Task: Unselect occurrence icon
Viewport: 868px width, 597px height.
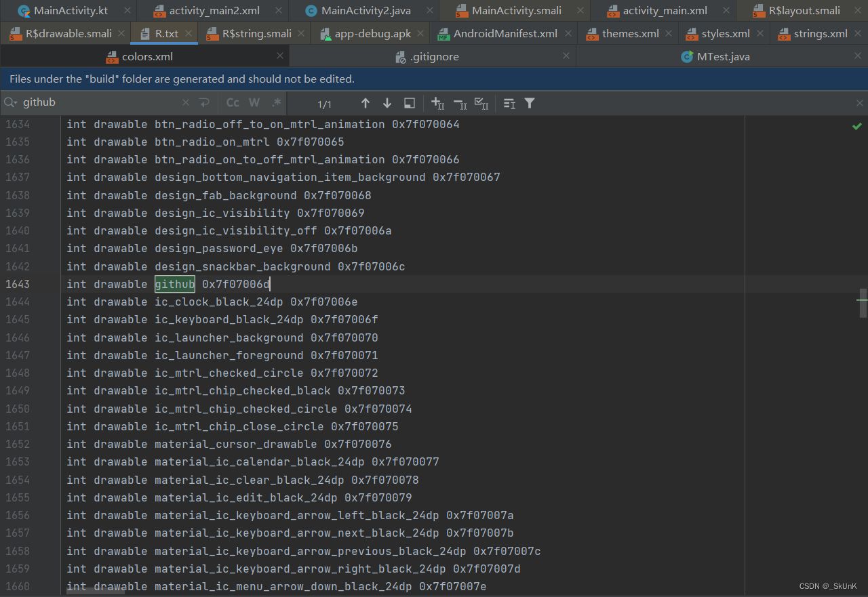Action: click(x=460, y=103)
